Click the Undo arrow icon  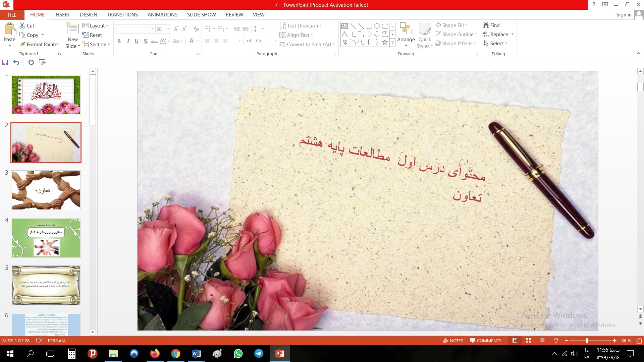coord(16,62)
